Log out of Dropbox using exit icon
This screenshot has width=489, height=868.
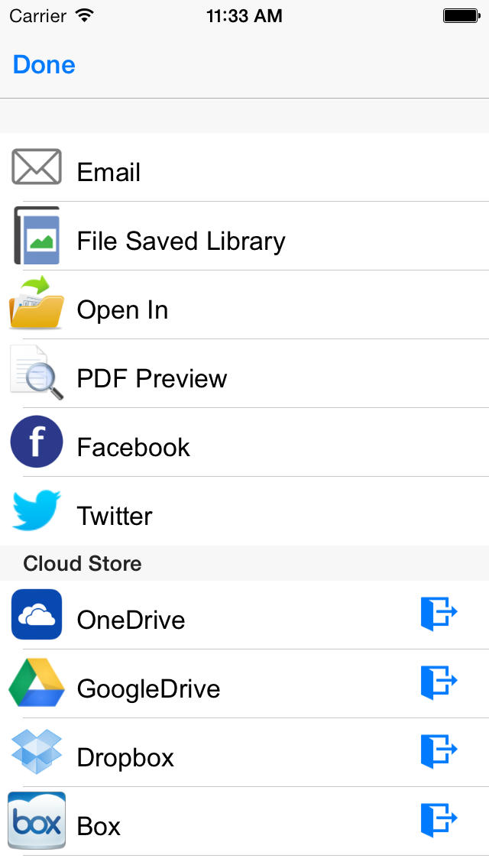439,750
